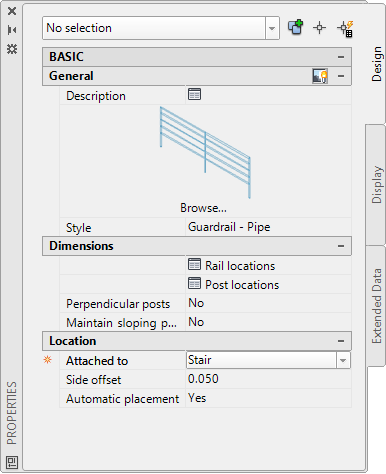Click the Maintain sloping p... label
This screenshot has width=386, height=474.
click(x=121, y=323)
